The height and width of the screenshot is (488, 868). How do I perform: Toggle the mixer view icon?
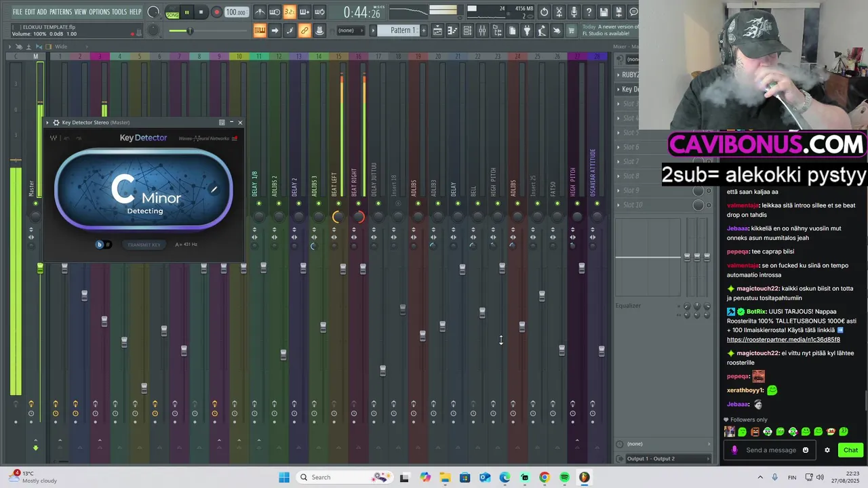(x=482, y=30)
